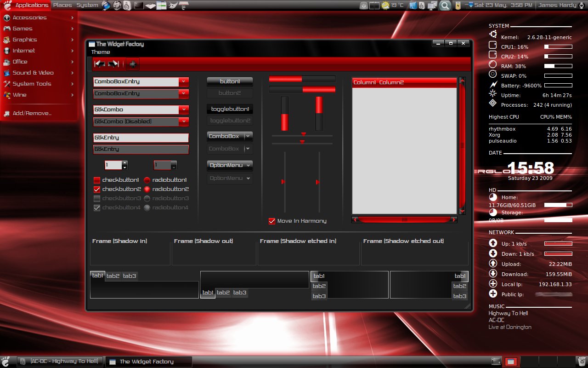
Task: Click the go-to-first arrow in Widget Factory toolbar
Action: 100,64
